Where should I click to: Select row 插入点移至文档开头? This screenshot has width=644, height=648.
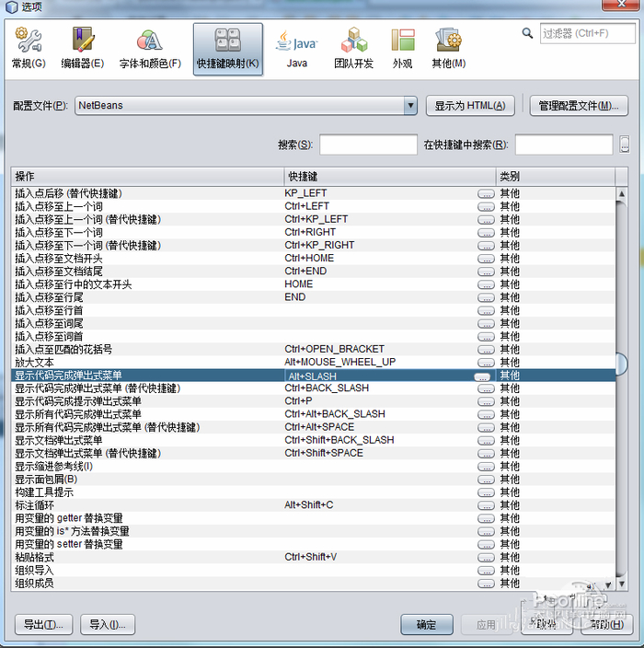(313, 259)
